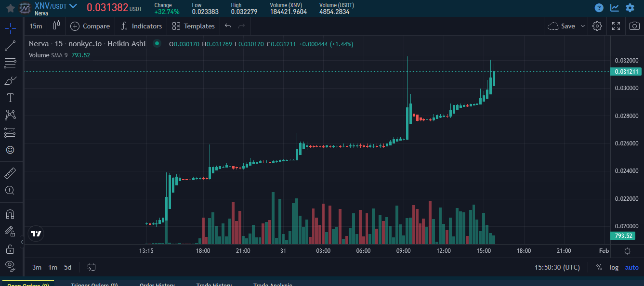This screenshot has height=286, width=644.
Task: Select the brush drawing tool
Action: pos(10,80)
